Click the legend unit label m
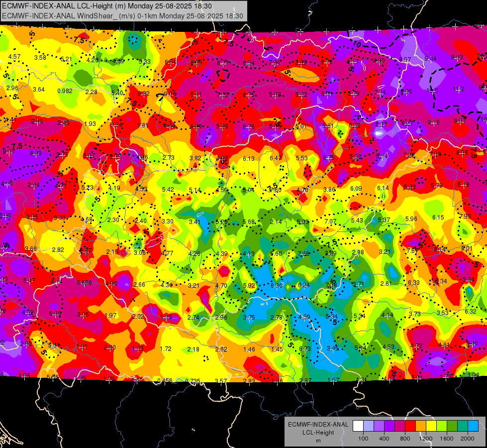This screenshot has height=448, width=487. click(x=318, y=441)
